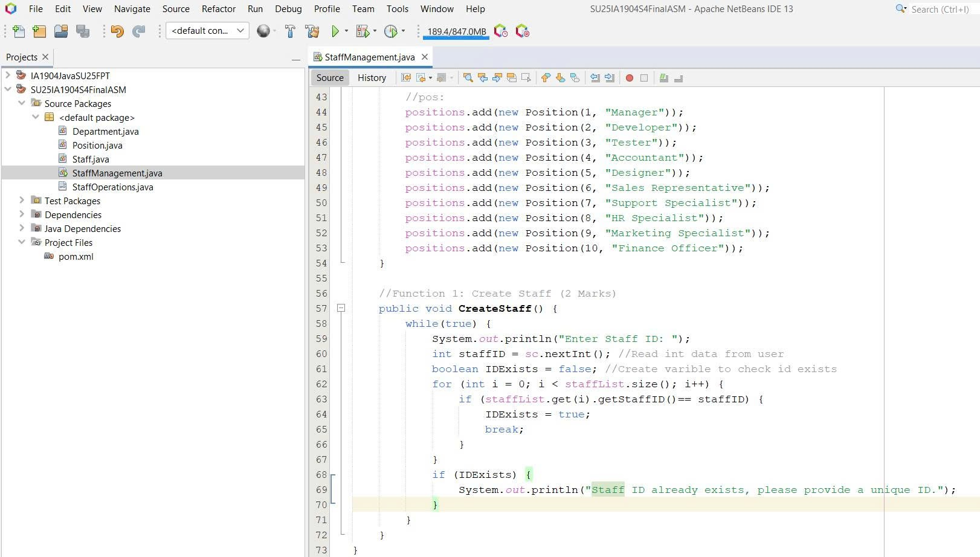Expand the Test Packages folder
980x557 pixels.
(22, 201)
